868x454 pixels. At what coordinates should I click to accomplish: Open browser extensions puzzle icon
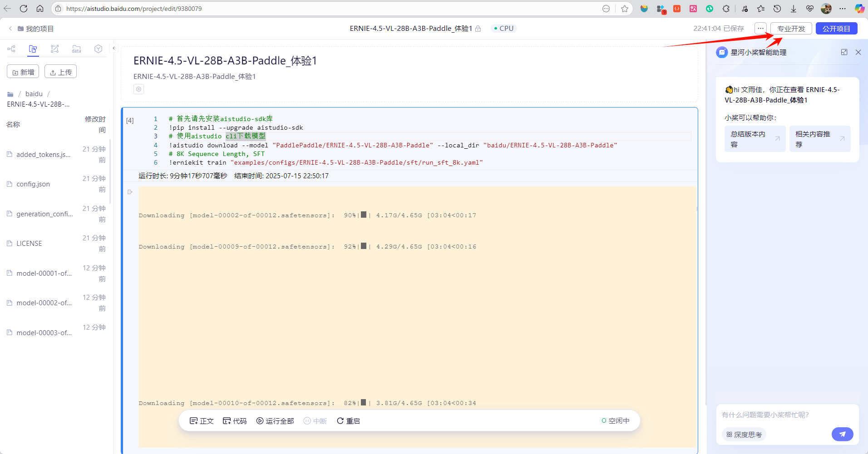tap(726, 9)
